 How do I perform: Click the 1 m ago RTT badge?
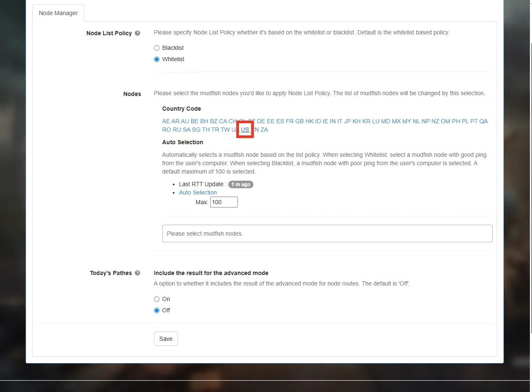241,184
